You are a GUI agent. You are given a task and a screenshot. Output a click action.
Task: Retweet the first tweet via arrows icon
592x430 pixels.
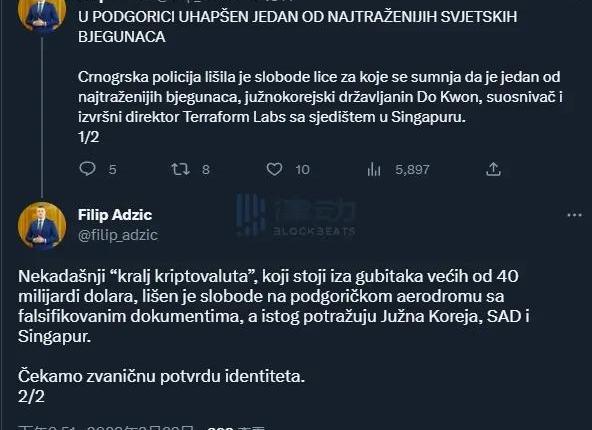180,169
